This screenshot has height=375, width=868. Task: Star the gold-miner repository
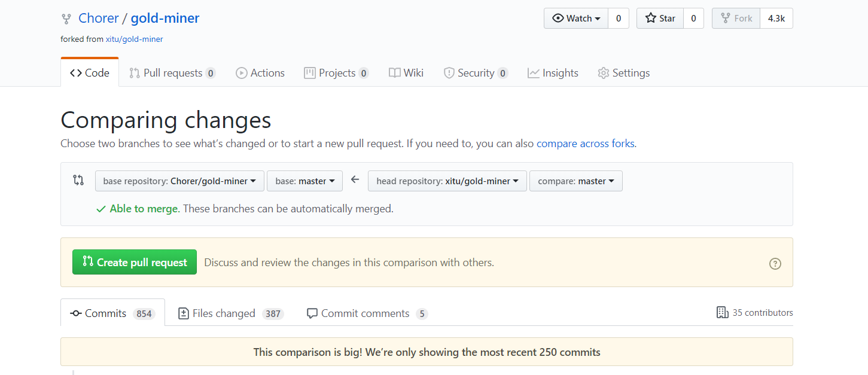pyautogui.click(x=660, y=19)
